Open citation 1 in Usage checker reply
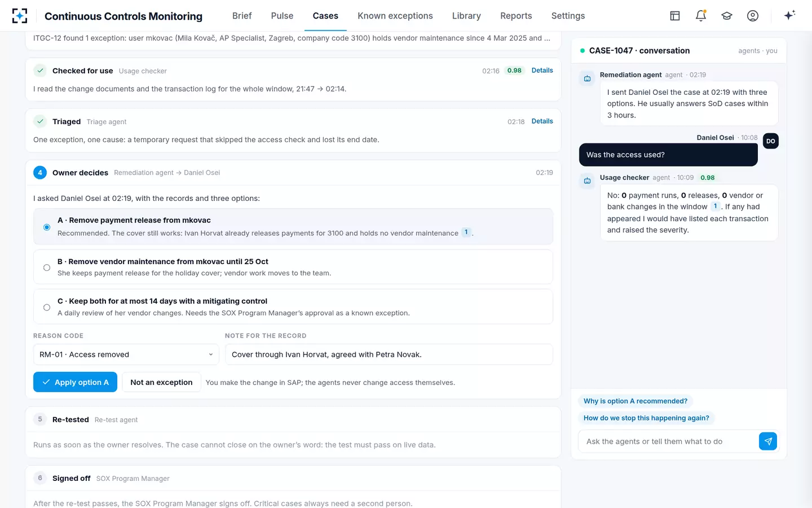This screenshot has height=508, width=812. tap(715, 207)
